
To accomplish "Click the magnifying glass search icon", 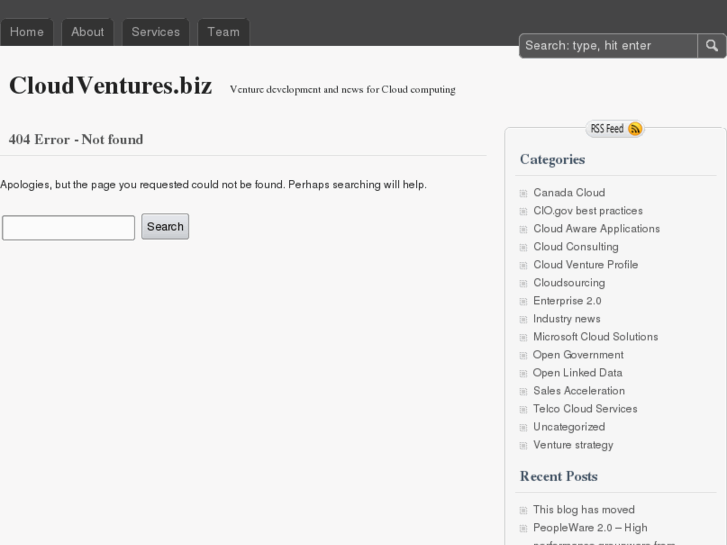I will [x=711, y=45].
